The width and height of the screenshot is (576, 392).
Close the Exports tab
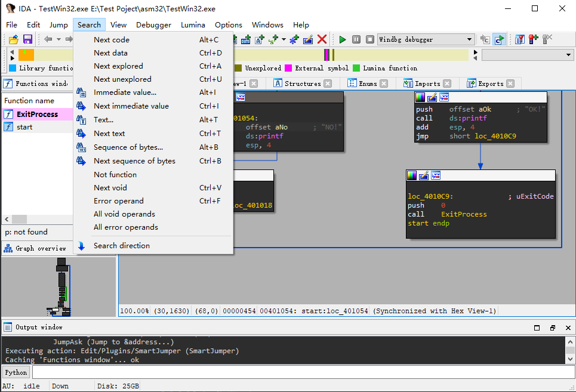click(x=510, y=84)
